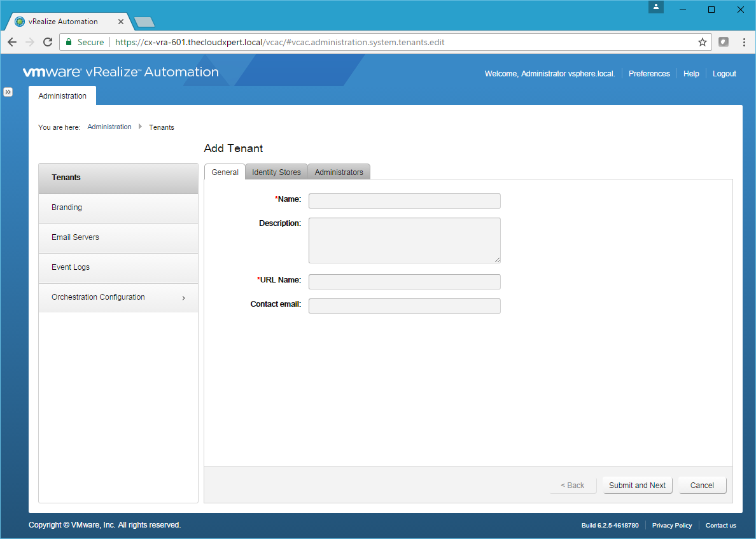
Task: Select the Administration main tab
Action: (x=62, y=96)
